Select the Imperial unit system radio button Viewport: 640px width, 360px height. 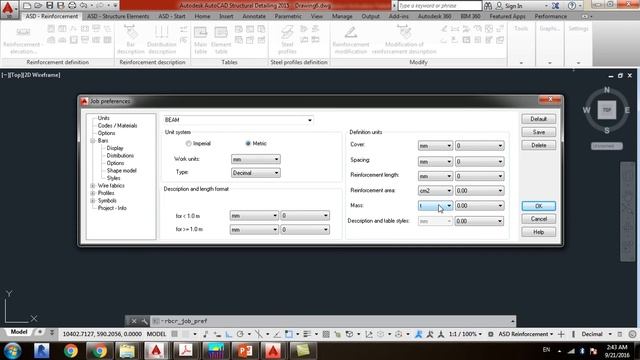(188, 144)
